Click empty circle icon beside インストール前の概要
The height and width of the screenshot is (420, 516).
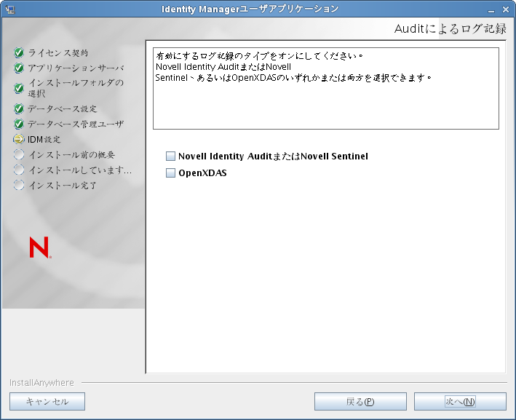(x=19, y=154)
